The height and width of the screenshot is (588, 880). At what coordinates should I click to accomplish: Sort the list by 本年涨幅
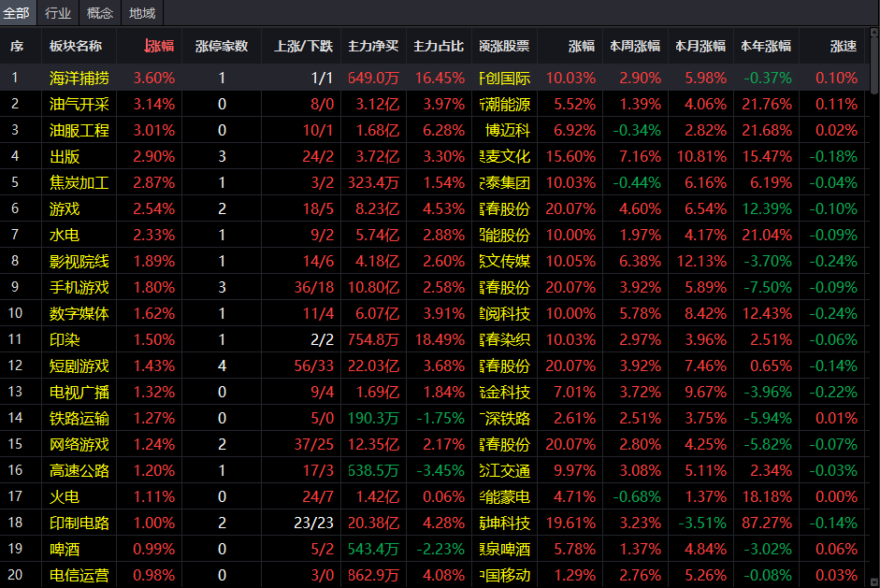[766, 46]
